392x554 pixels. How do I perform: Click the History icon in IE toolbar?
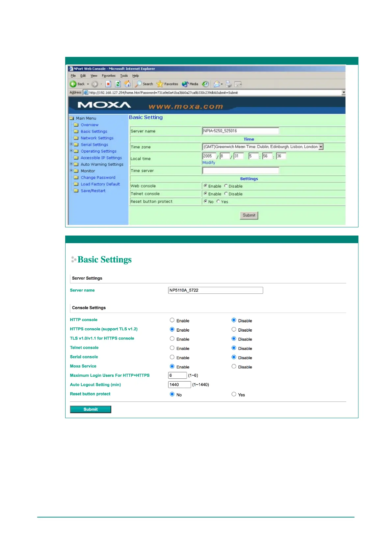tap(205, 84)
